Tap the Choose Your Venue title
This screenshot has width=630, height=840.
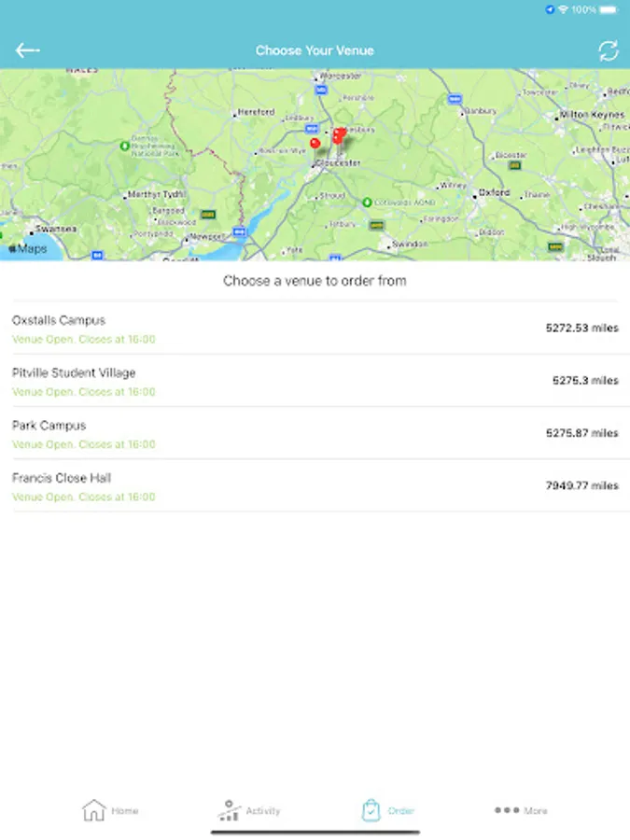click(x=315, y=50)
